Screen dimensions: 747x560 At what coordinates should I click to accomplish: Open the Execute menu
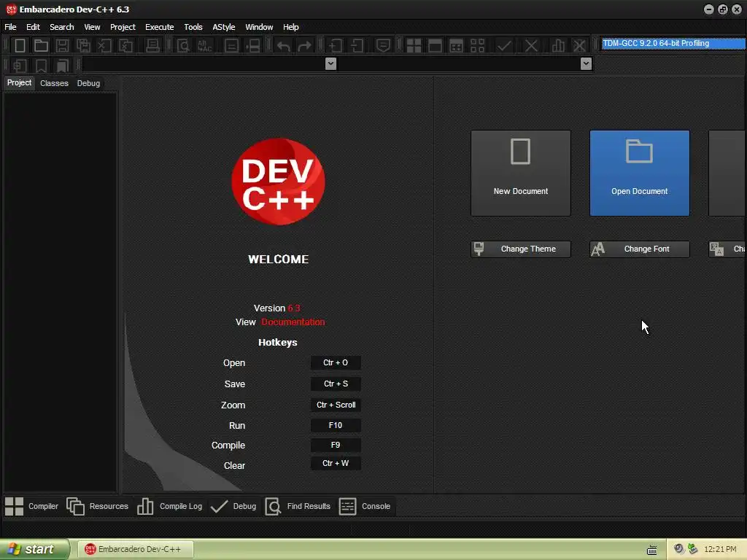point(160,27)
